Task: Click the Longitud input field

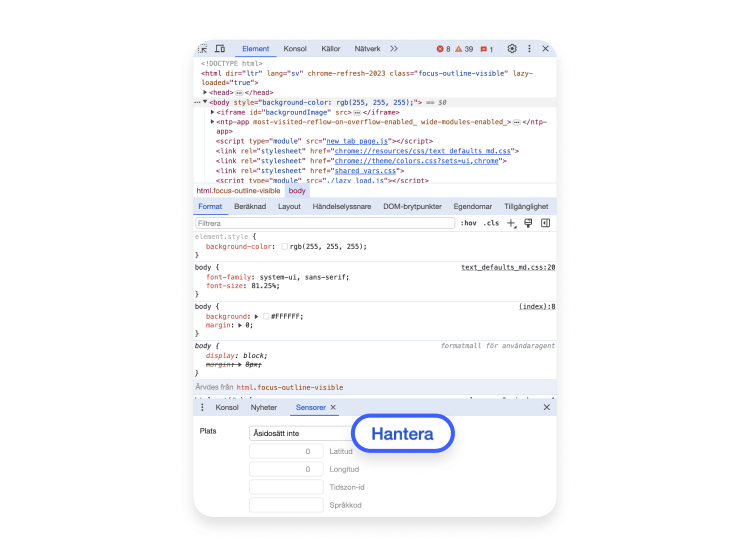Action: [x=286, y=470]
